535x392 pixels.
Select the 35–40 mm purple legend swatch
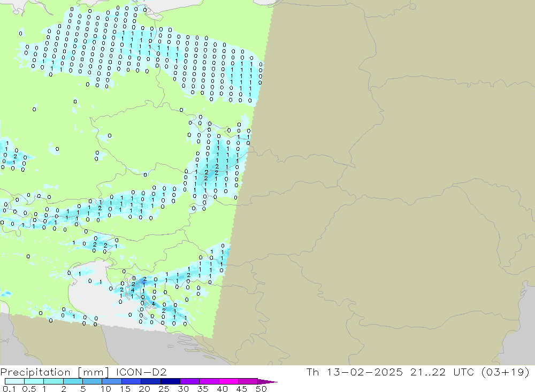209,381
